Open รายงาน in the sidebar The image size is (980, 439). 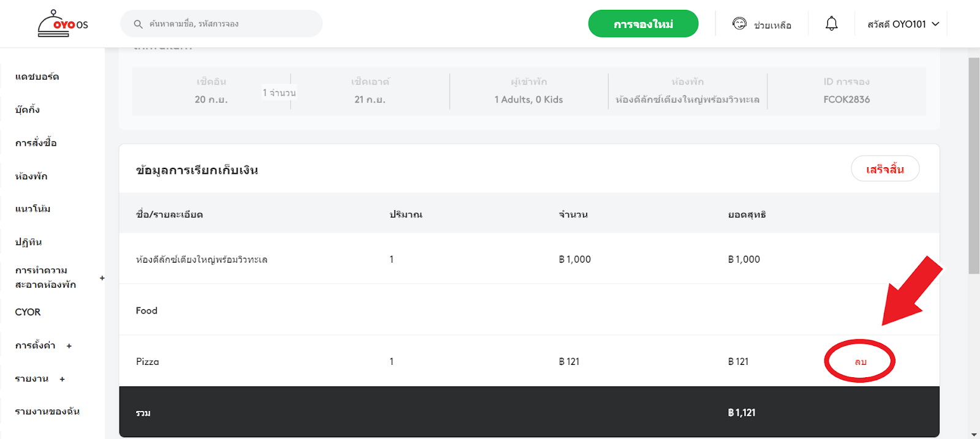pyautogui.click(x=32, y=378)
